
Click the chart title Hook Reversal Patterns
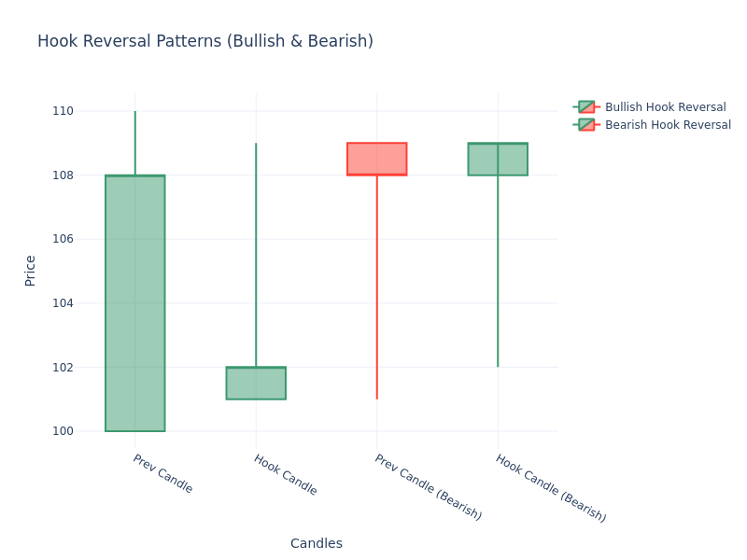205,41
